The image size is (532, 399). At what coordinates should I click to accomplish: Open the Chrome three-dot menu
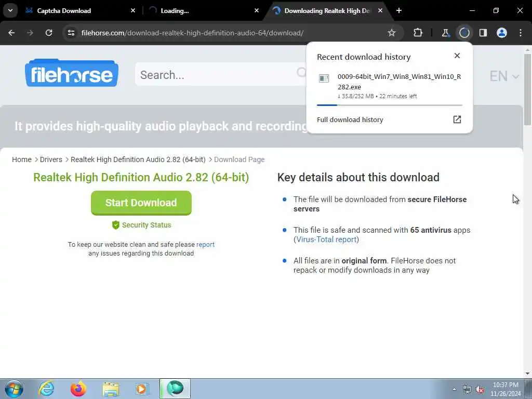click(521, 33)
